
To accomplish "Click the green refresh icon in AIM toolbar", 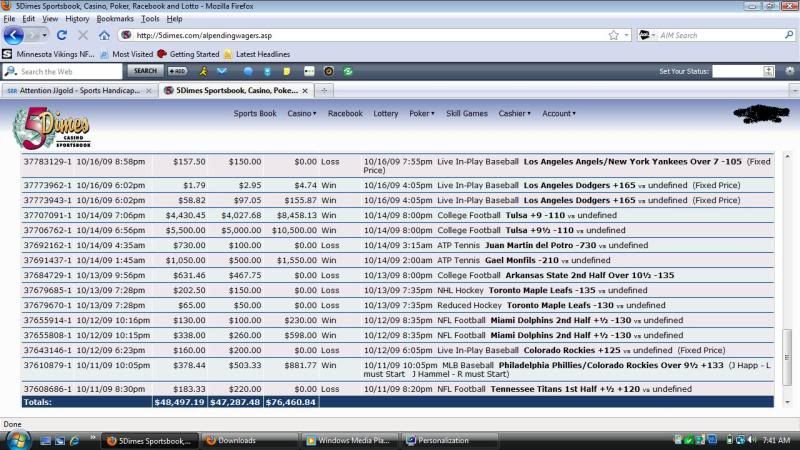I will tap(348, 71).
